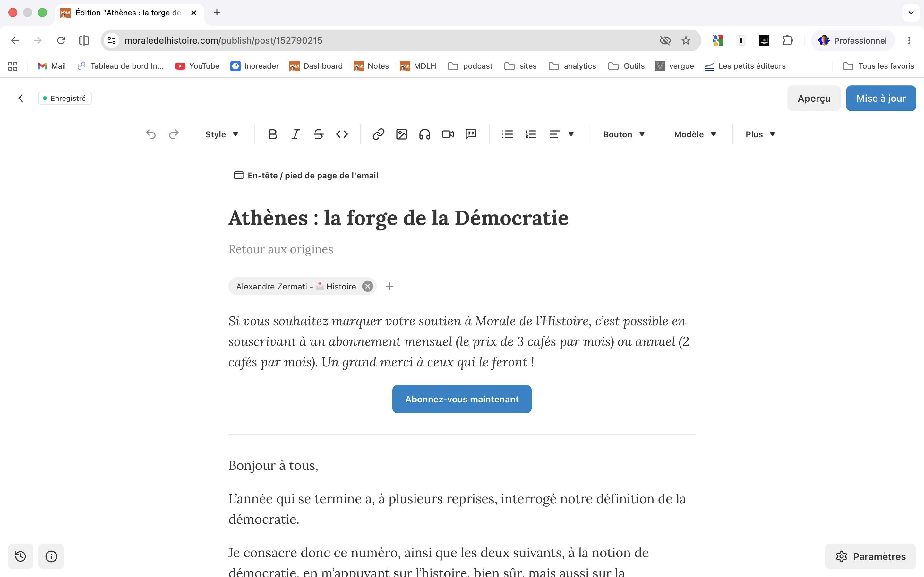Insert a hyperlink

pyautogui.click(x=379, y=134)
